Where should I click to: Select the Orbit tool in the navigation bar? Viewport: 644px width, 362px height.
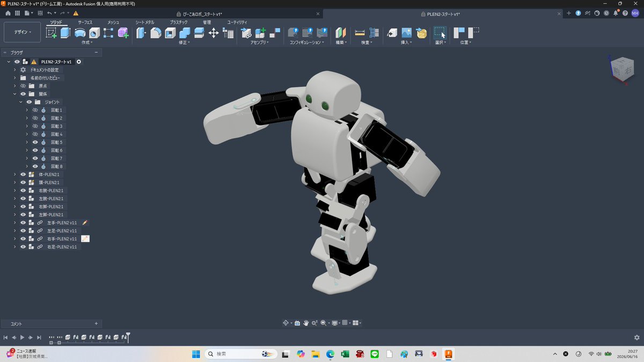[x=286, y=323]
